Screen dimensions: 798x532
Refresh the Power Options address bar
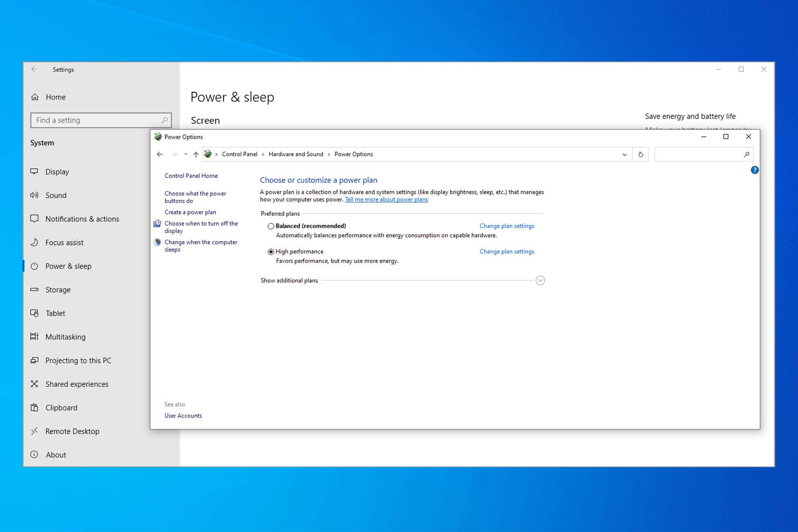pyautogui.click(x=640, y=154)
